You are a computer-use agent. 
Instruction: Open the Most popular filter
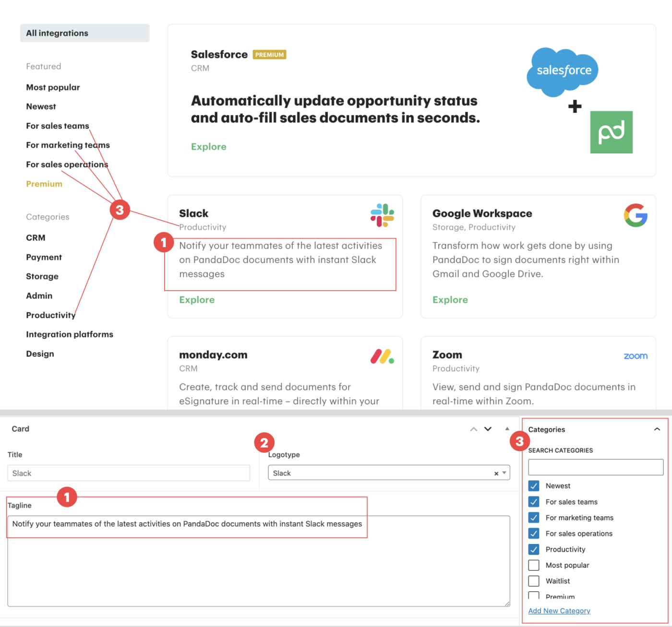point(53,87)
